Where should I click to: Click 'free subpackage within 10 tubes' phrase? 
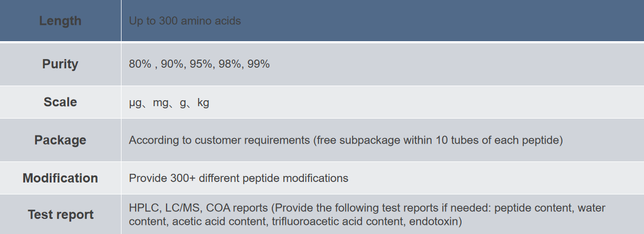pyautogui.click(x=397, y=140)
